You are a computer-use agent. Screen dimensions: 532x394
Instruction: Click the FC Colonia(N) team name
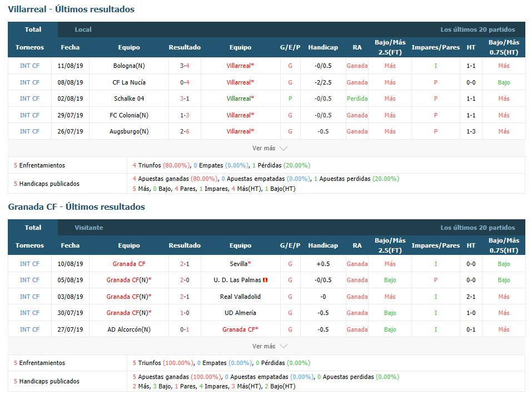(129, 115)
